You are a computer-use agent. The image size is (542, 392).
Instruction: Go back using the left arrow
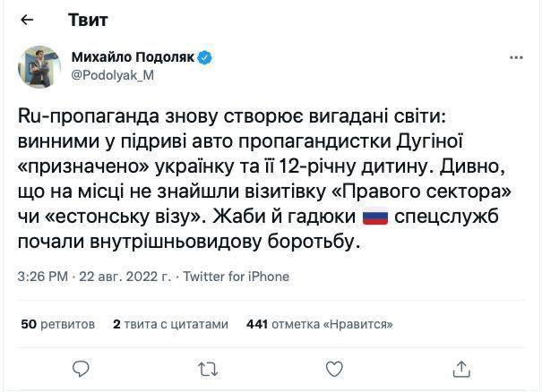[x=26, y=19]
